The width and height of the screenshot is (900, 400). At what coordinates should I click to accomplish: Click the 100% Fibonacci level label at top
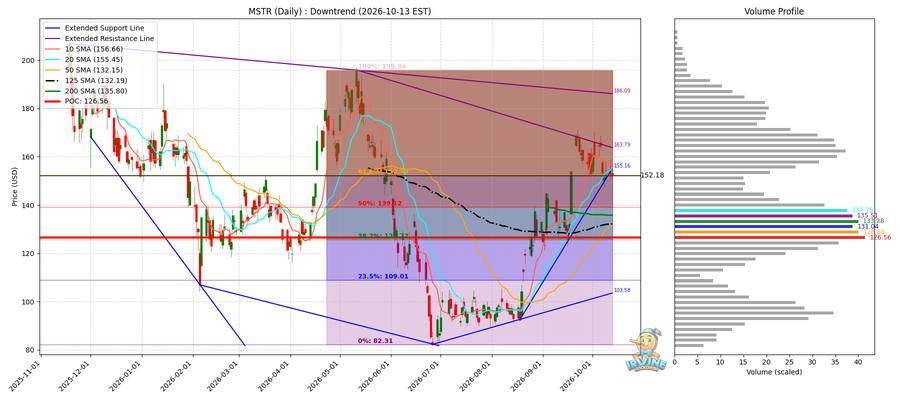click(x=382, y=67)
